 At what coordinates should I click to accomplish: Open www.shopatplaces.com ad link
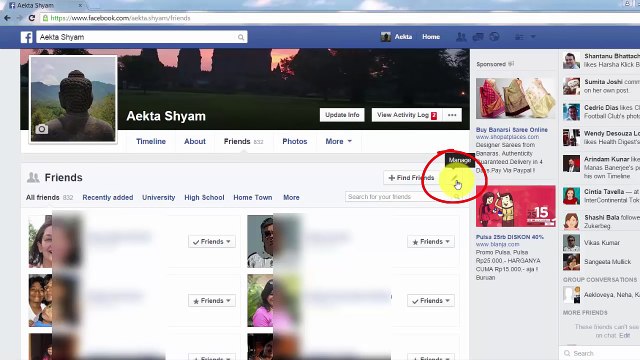[x=507, y=137]
